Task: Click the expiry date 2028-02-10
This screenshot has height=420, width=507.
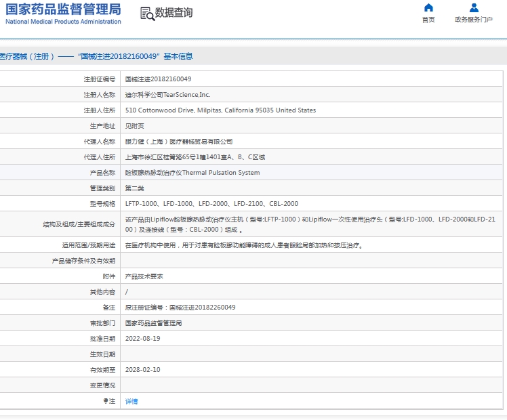Action: point(142,370)
